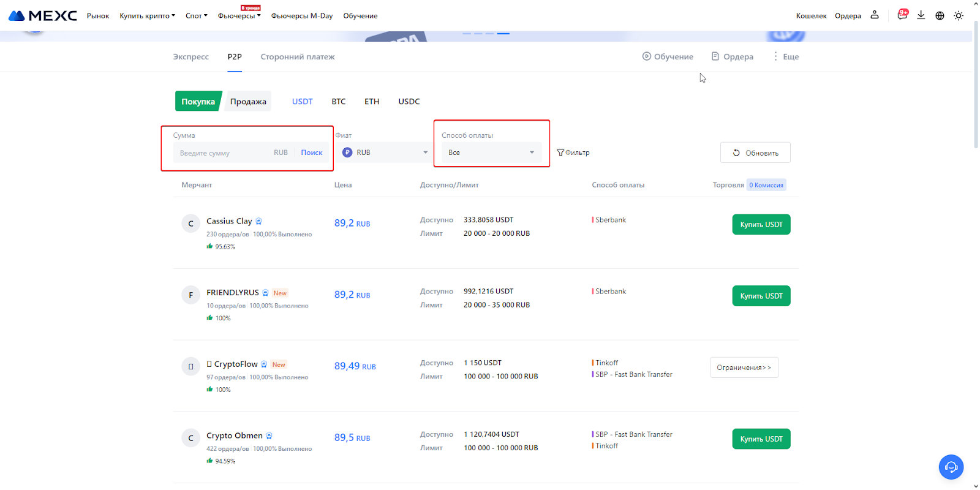Open Cassius Clay merchant profile
980x490 pixels.
click(229, 221)
